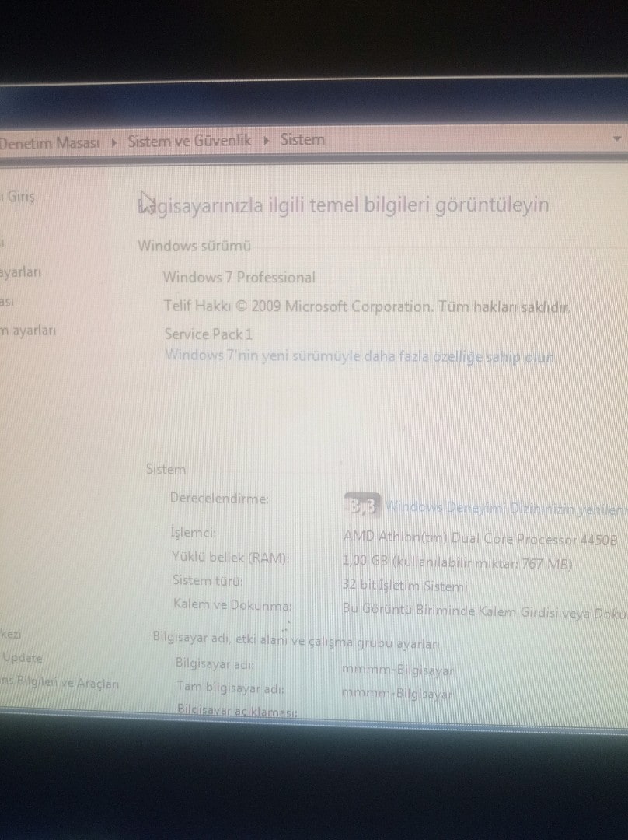Open the link about newer Windows 7 edition features
This screenshot has width=628, height=840.
[359, 356]
